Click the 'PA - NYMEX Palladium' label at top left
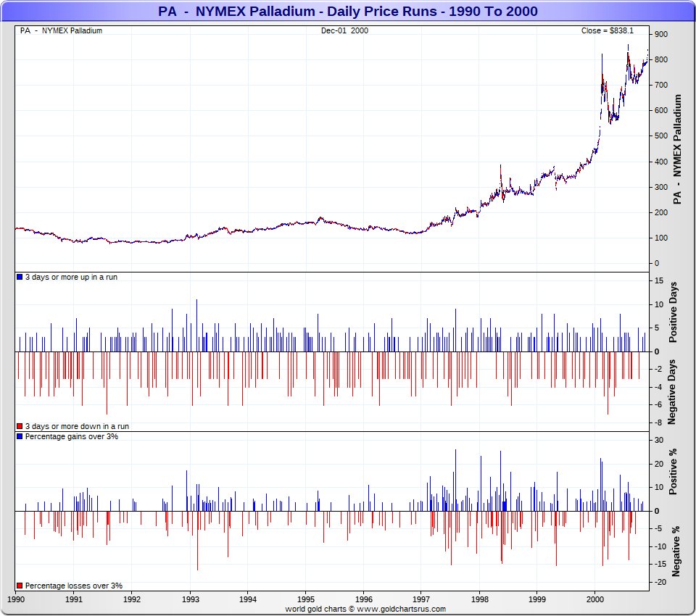696x616 pixels. [x=61, y=30]
